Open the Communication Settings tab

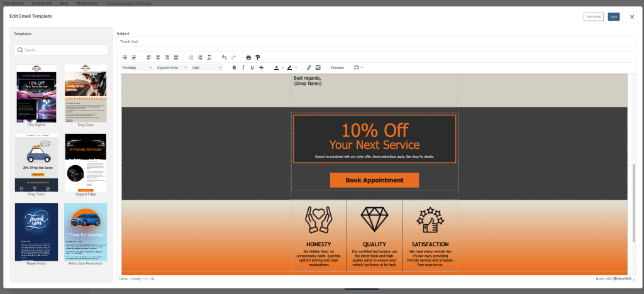128,3
